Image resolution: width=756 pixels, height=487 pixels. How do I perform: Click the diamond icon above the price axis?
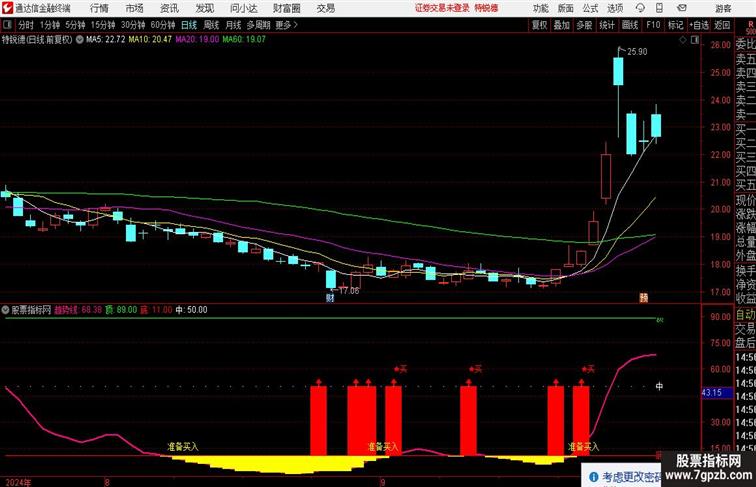point(683,40)
